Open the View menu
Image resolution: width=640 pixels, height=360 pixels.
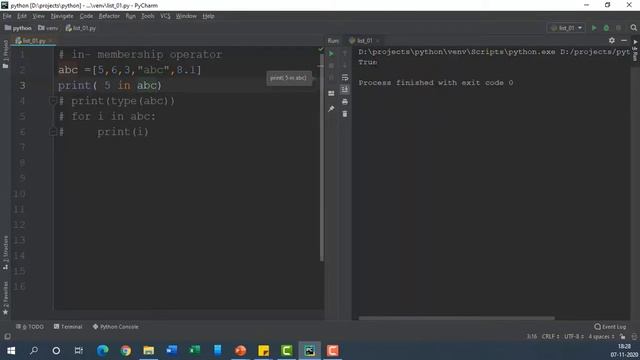[x=38, y=16]
